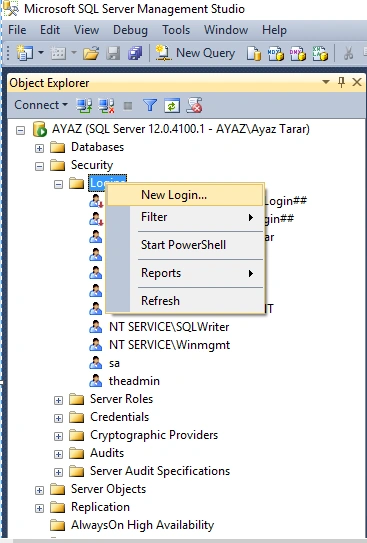Expand the Server Roles folder
Screen dimensions: 367x543
pyautogui.click(x=59, y=401)
